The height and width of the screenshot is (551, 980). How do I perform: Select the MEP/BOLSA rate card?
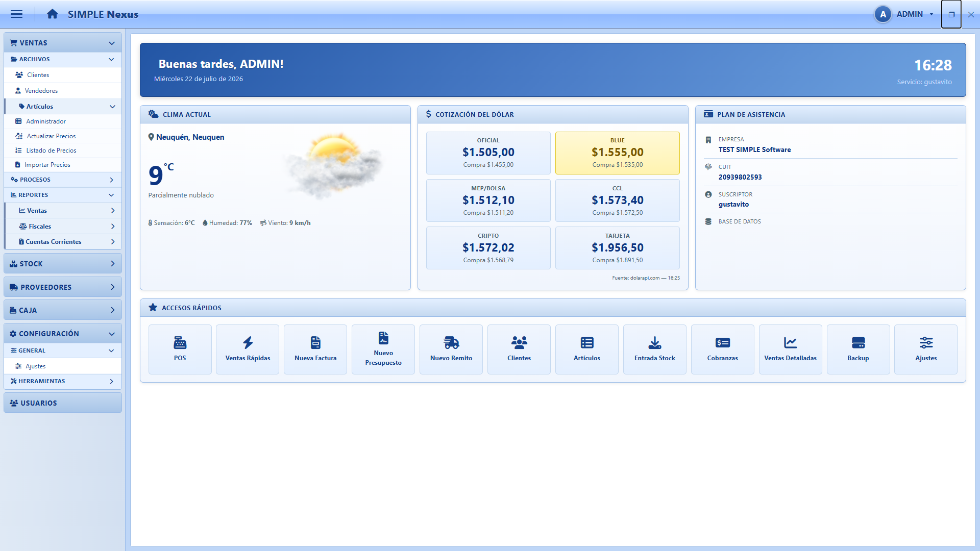click(488, 201)
